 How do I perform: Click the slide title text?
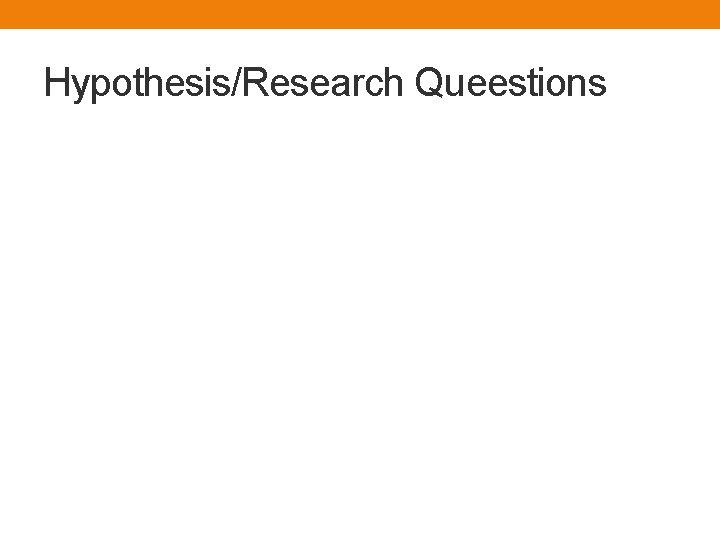[325, 84]
